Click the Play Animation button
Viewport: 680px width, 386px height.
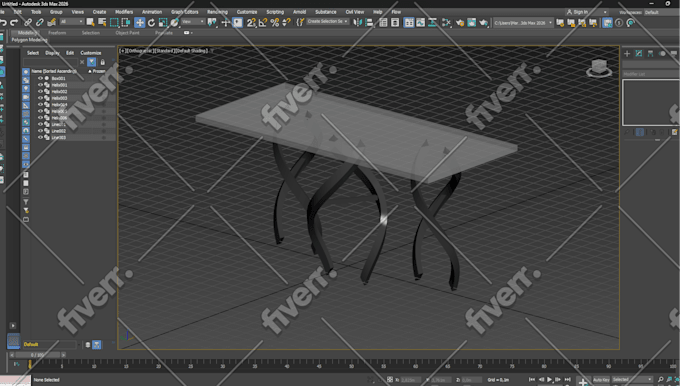tap(549, 379)
